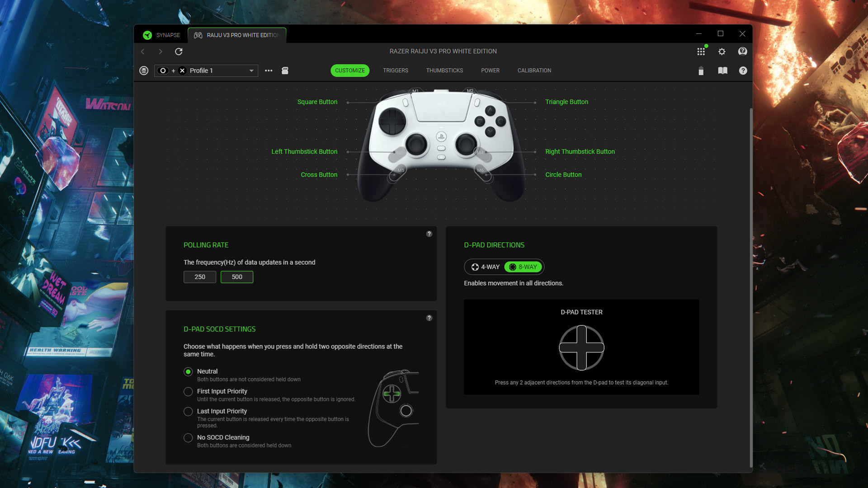Click the feedback help bubble icon
This screenshot has height=488, width=868.
742,52
